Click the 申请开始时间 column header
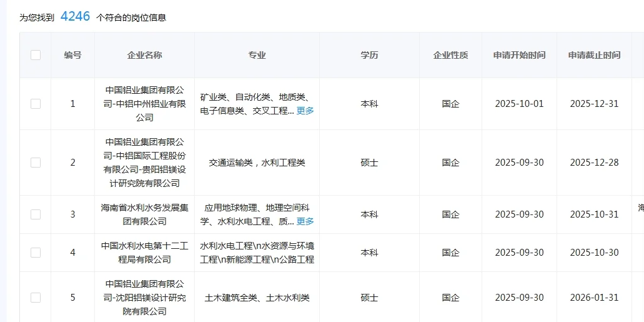 coord(520,55)
